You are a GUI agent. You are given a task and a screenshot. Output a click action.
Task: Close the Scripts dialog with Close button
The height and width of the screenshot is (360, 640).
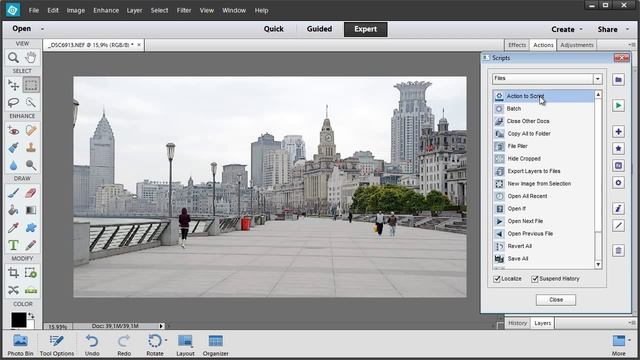pyautogui.click(x=556, y=300)
